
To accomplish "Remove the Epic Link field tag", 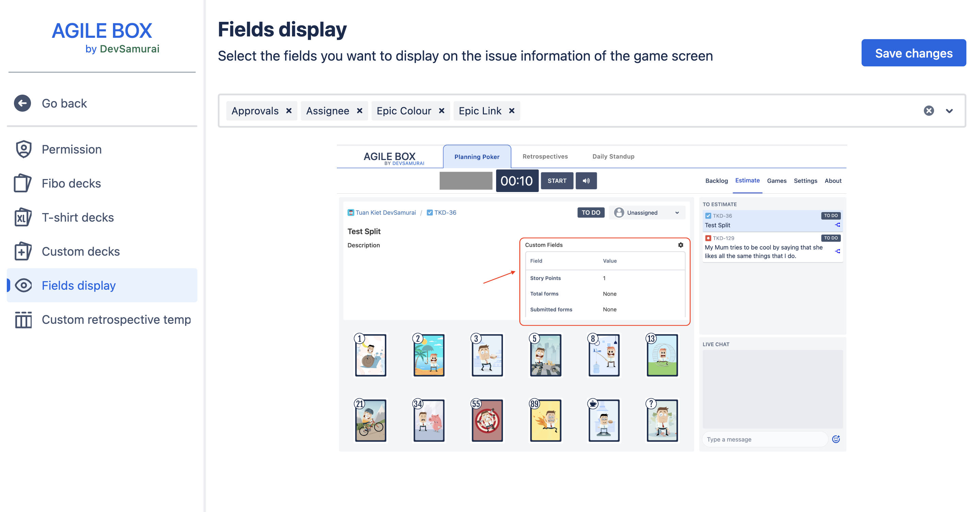I will 512,111.
